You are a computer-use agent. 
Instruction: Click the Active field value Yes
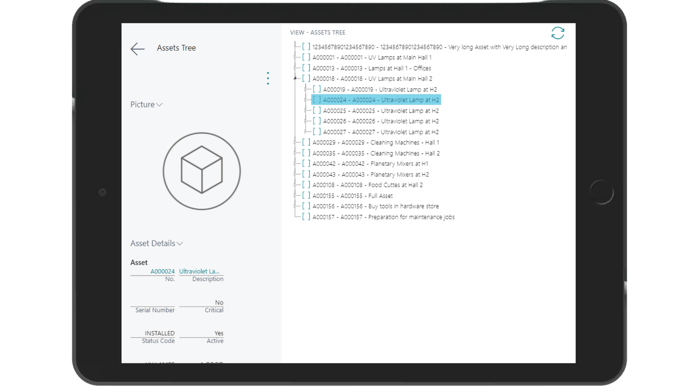click(219, 333)
